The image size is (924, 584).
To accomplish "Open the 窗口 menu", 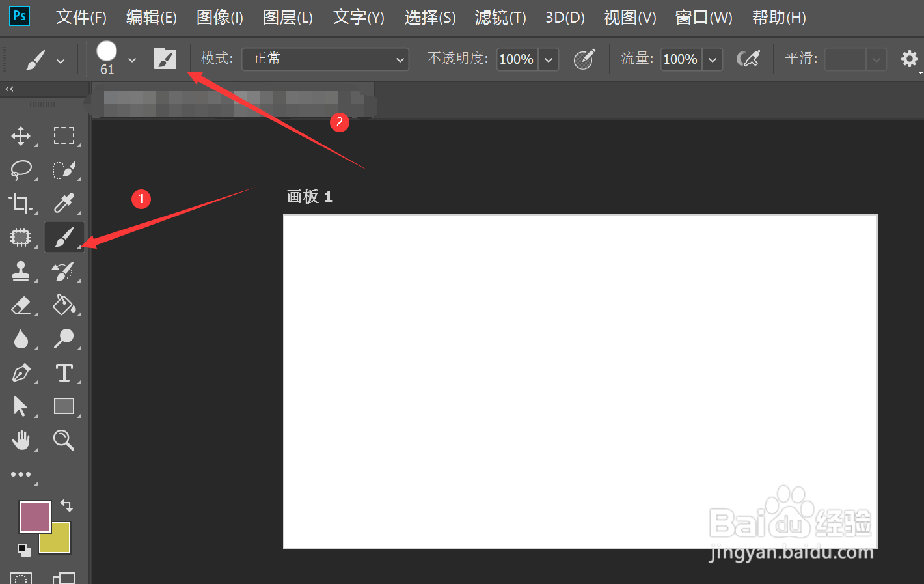I will tap(703, 18).
